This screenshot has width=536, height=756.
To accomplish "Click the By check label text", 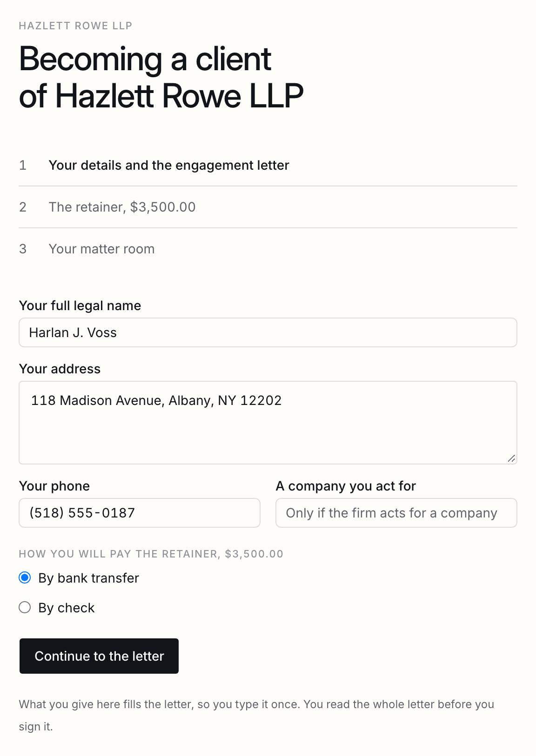I will tap(67, 608).
